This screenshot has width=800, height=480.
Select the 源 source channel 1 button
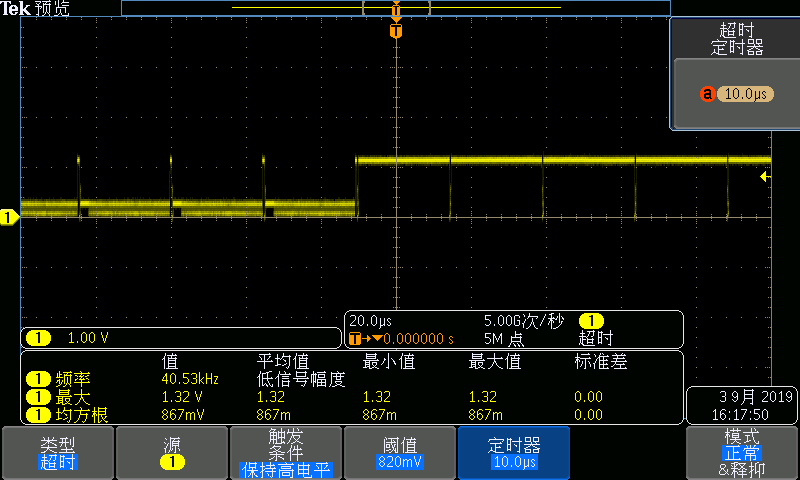(x=172, y=452)
